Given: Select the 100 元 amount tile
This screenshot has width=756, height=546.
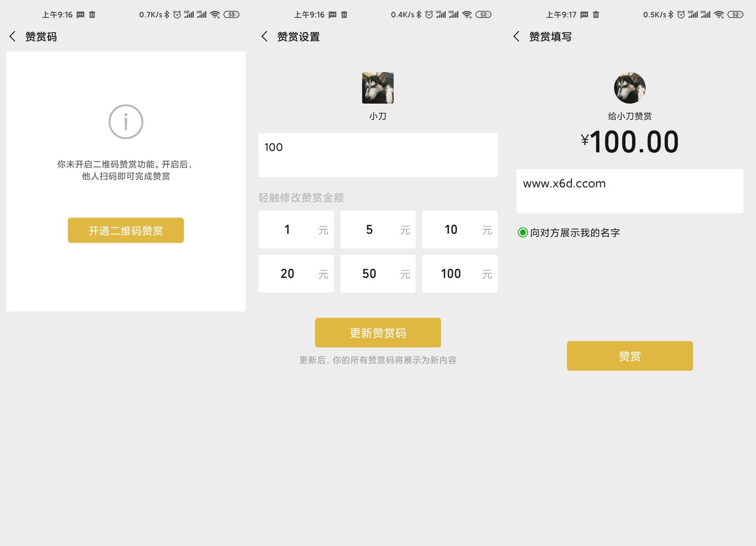Looking at the screenshot, I should (460, 274).
